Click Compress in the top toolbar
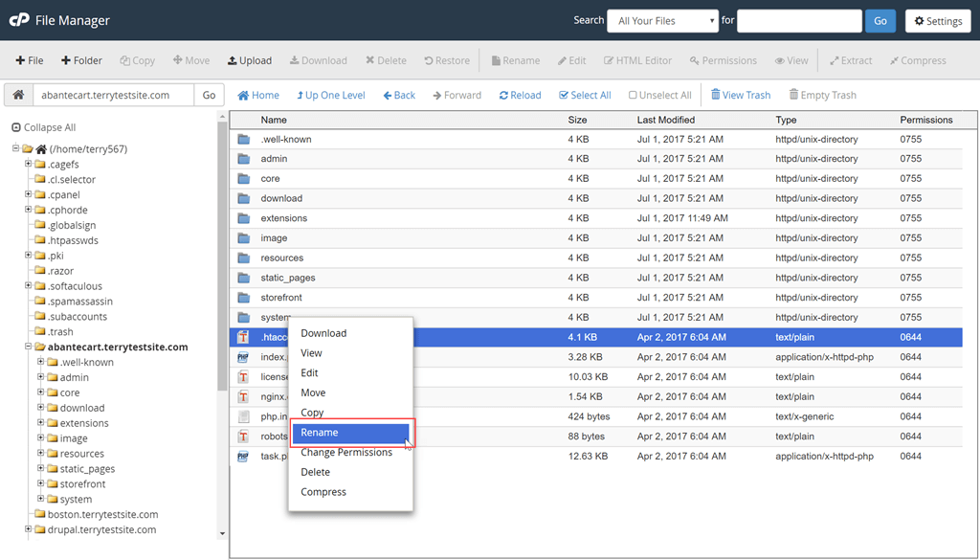980x560 pixels. pos(918,60)
